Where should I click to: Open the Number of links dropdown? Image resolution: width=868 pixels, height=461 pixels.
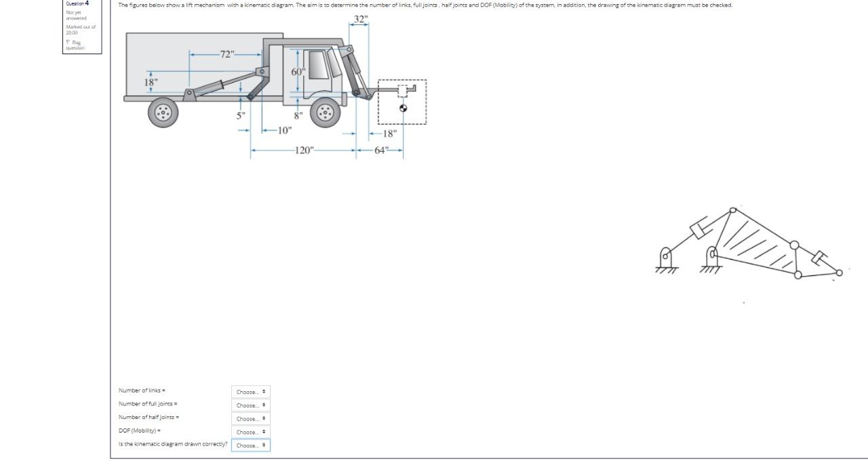pos(251,392)
